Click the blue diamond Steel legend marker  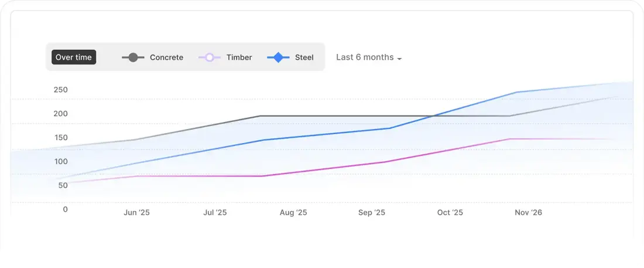[x=279, y=57]
